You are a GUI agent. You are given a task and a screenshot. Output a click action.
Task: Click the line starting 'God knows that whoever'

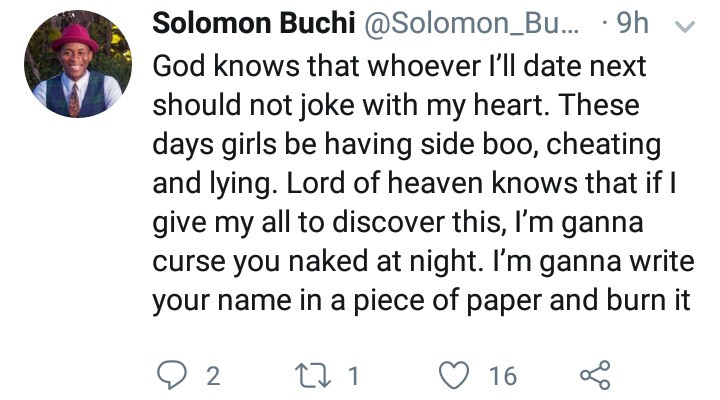(x=399, y=68)
